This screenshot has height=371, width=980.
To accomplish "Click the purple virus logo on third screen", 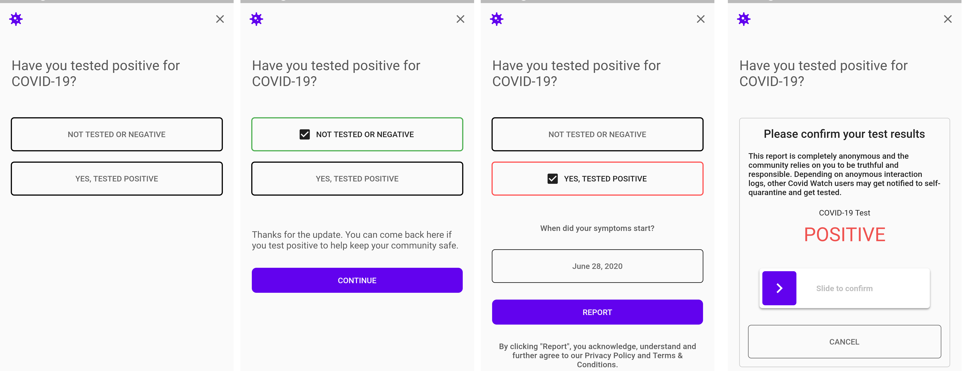I will [496, 19].
